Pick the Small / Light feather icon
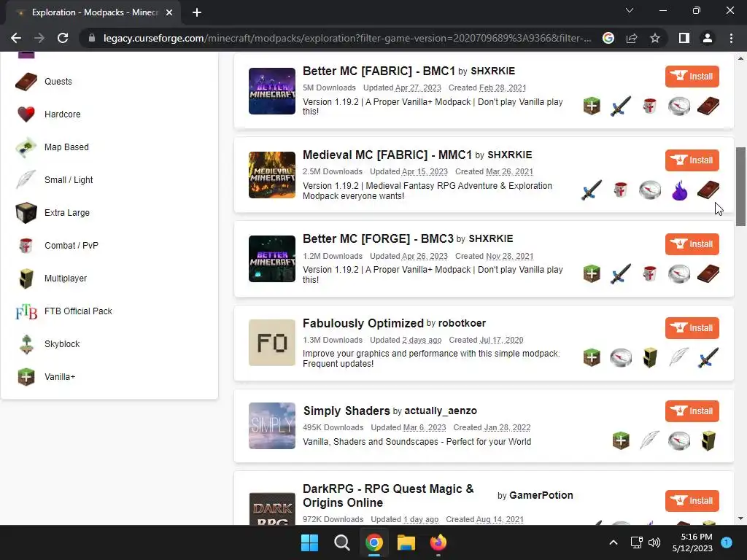The height and width of the screenshot is (560, 747). pyautogui.click(x=26, y=180)
